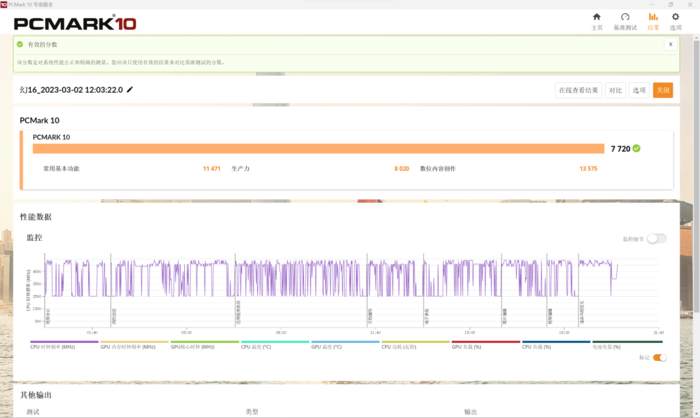Image resolution: width=700 pixels, height=418 pixels.
Task: Select the overall score 7 720
Action: [x=620, y=149]
